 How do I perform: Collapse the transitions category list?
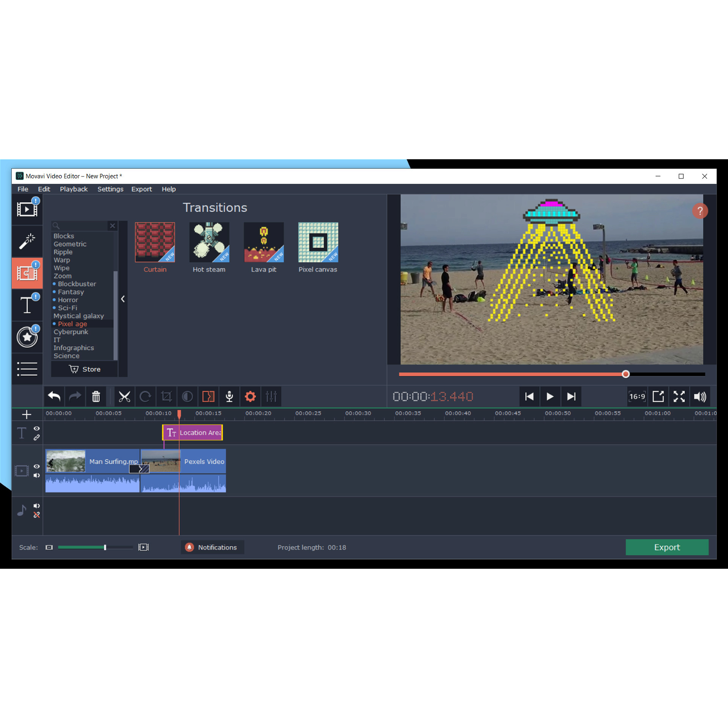122,299
